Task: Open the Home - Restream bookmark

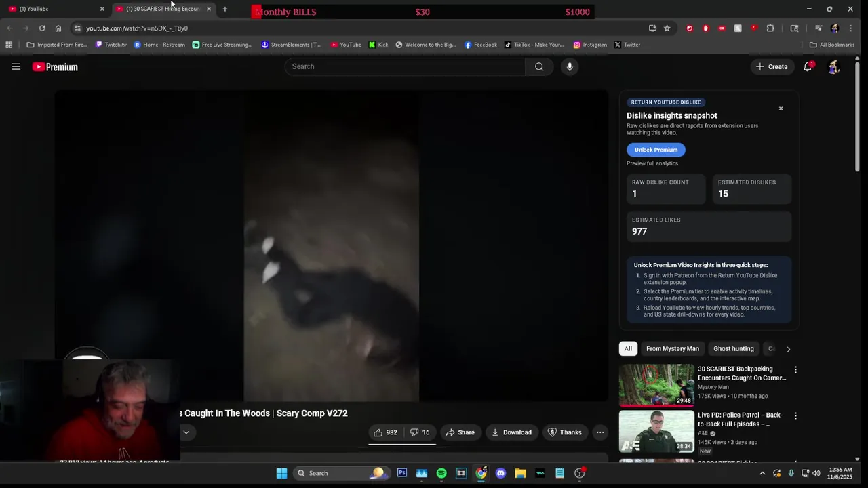Action: coord(159,45)
